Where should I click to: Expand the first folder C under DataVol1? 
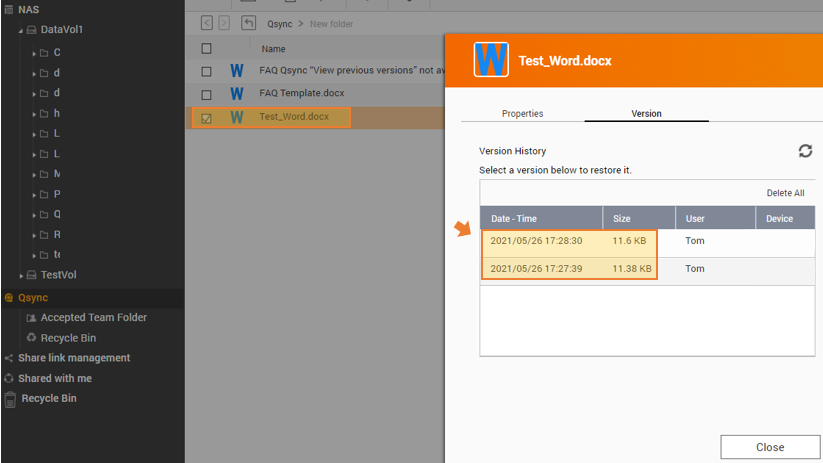pos(34,53)
